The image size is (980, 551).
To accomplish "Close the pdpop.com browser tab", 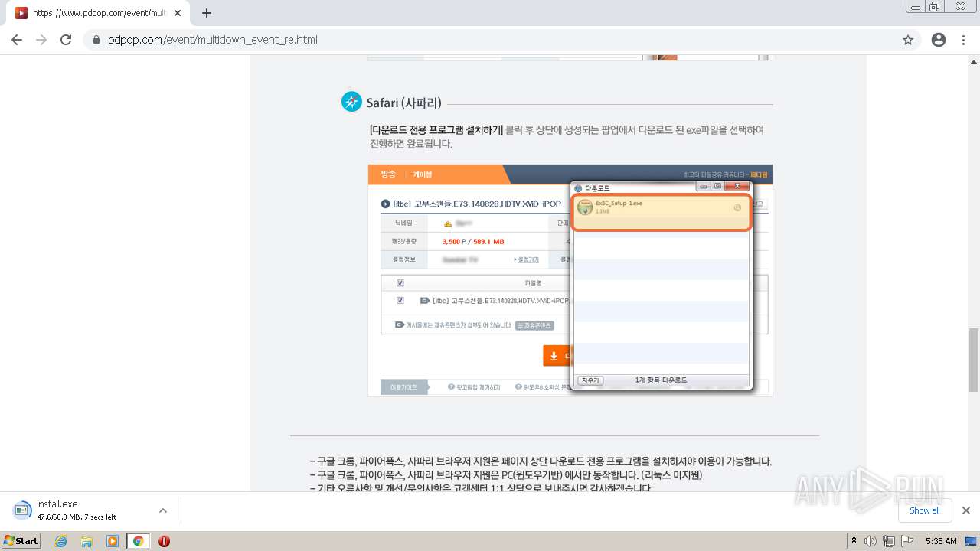I will [x=177, y=13].
